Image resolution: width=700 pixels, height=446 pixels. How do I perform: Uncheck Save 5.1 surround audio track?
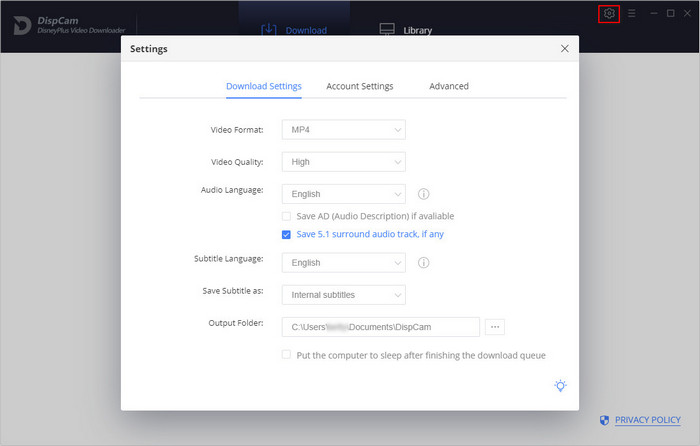pyautogui.click(x=287, y=234)
